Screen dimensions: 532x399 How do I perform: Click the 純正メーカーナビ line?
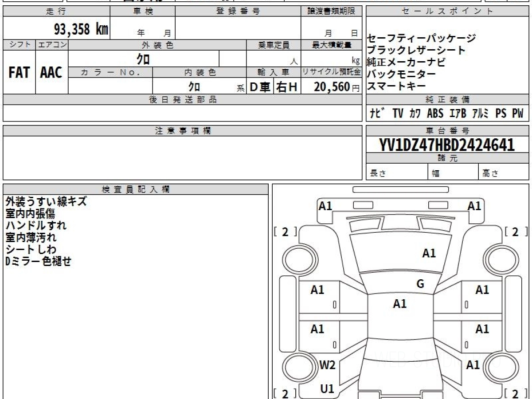(x=406, y=62)
